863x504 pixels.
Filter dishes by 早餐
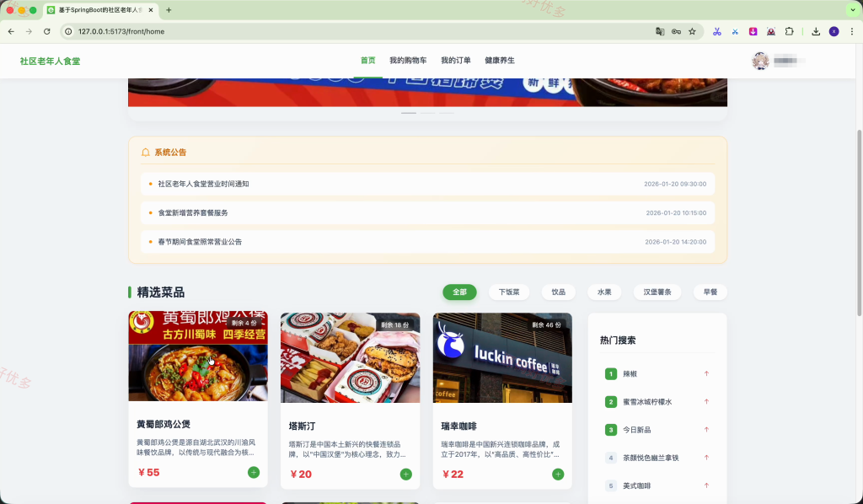[710, 292]
